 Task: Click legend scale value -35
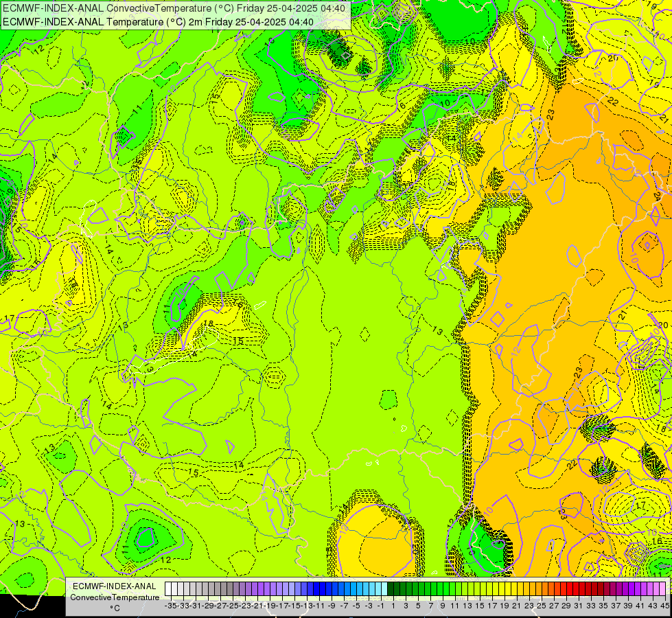(x=170, y=606)
